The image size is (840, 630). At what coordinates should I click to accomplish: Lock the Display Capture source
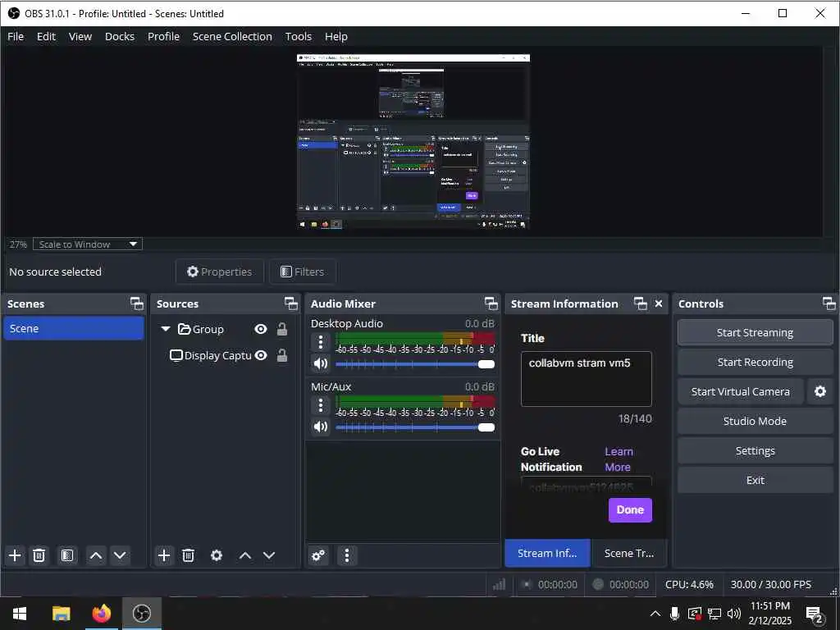(x=282, y=355)
